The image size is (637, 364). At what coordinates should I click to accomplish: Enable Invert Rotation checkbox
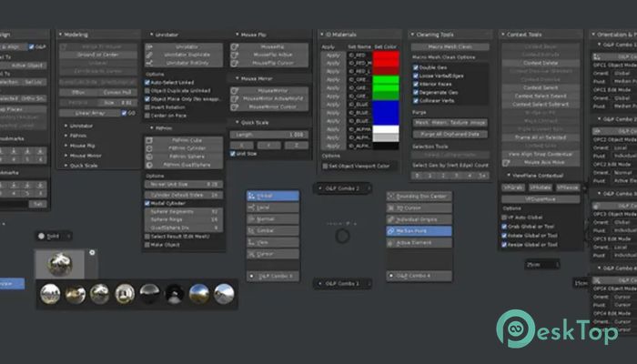tap(147, 107)
